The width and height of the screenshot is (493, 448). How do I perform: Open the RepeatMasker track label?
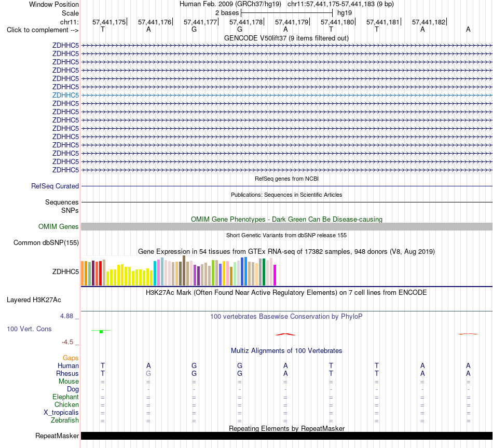[x=57, y=436]
